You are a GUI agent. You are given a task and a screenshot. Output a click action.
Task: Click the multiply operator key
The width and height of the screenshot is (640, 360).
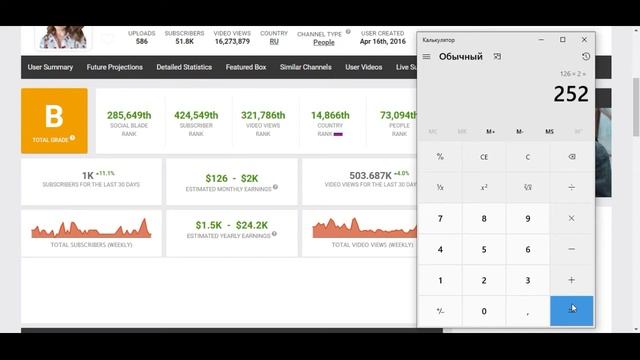[x=571, y=218]
